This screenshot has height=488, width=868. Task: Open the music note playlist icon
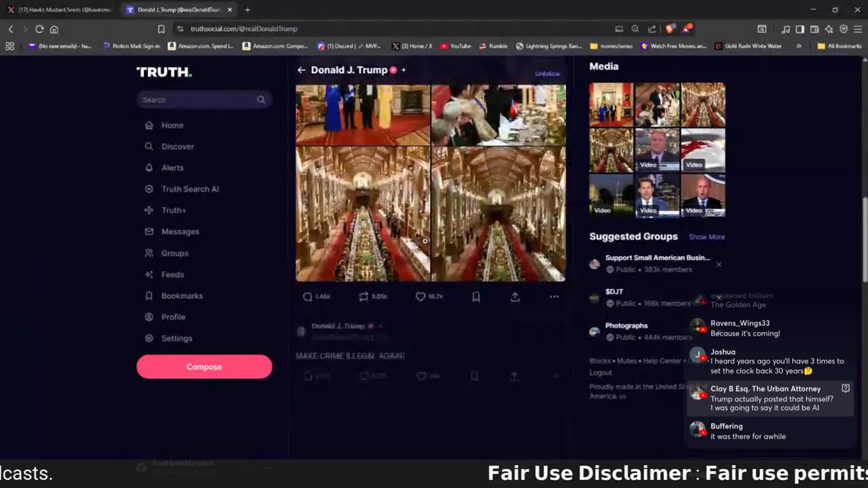[786, 29]
